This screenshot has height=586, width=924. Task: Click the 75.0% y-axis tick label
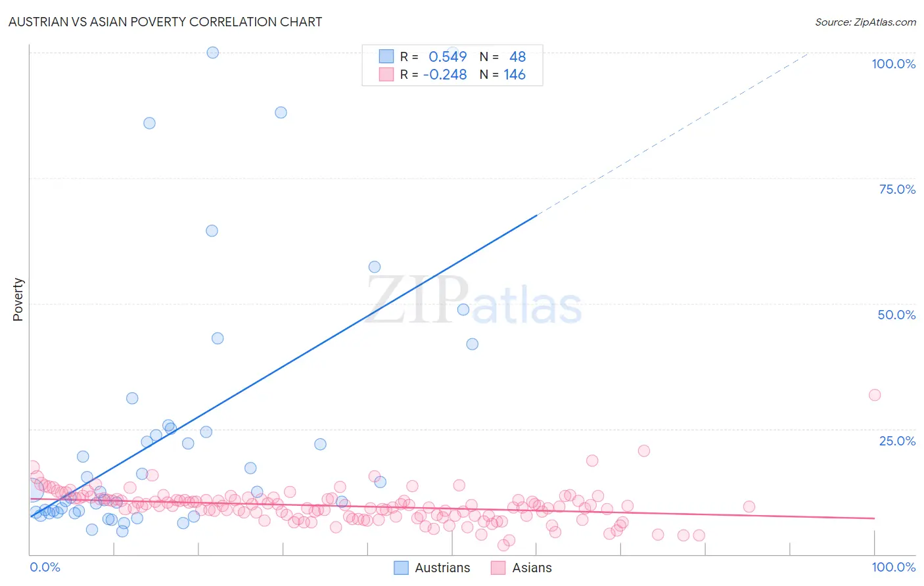point(897,189)
